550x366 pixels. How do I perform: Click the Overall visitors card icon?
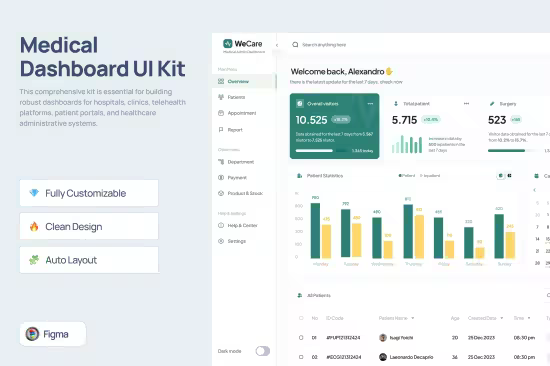coord(300,104)
